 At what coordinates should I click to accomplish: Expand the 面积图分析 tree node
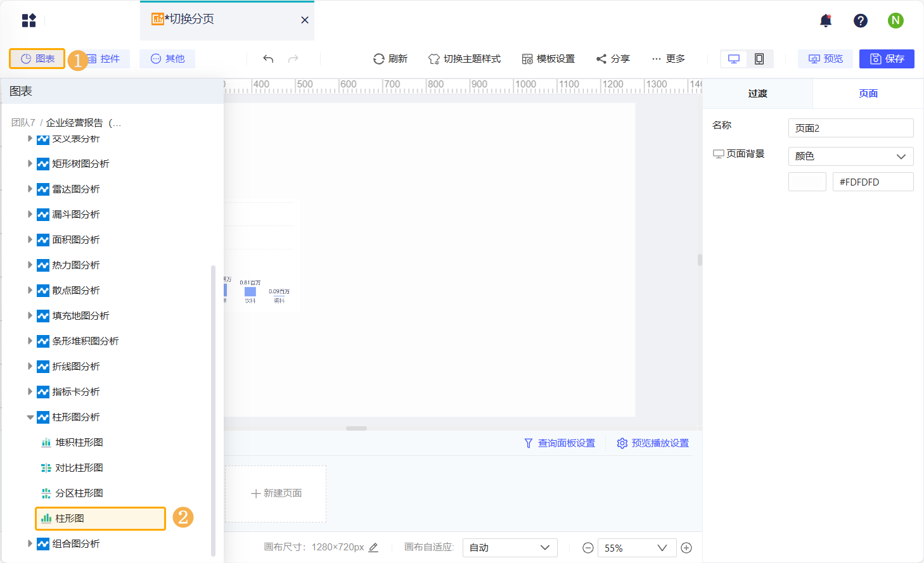[x=30, y=239]
